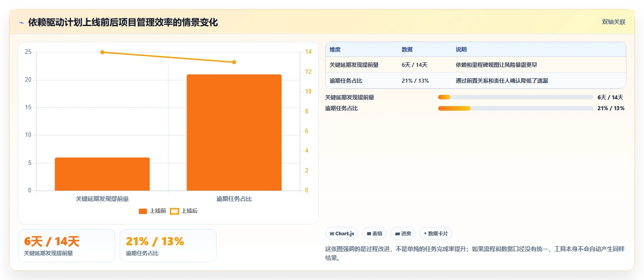Open the 21% / 13% data card
The width and height of the screenshot is (644, 280).
(x=168, y=246)
